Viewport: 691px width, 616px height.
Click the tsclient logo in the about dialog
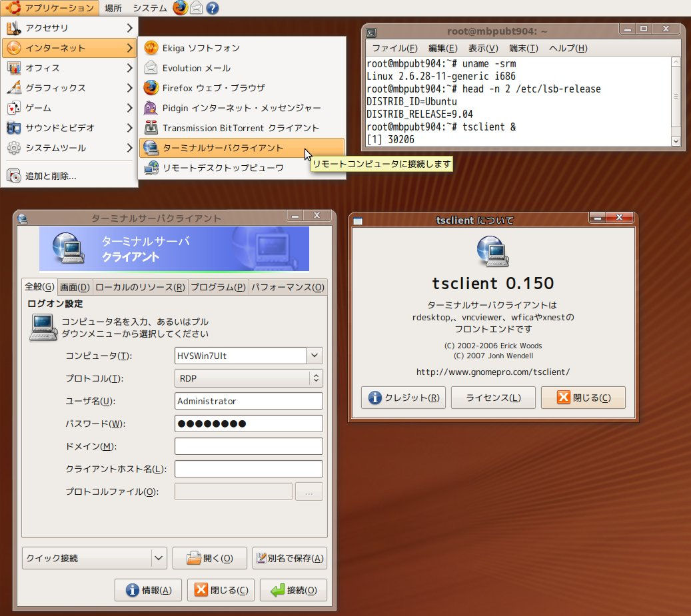492,251
